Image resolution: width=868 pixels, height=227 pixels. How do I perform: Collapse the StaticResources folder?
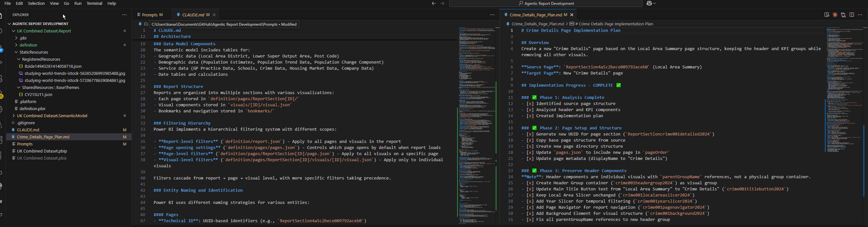[16, 52]
